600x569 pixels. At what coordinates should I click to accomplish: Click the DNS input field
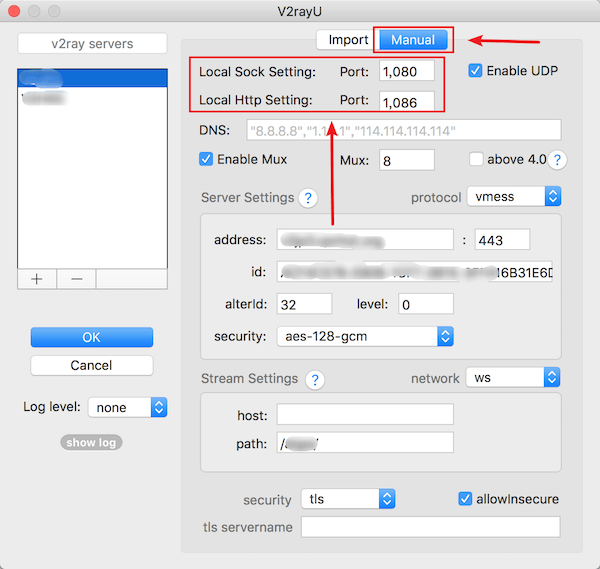click(404, 130)
